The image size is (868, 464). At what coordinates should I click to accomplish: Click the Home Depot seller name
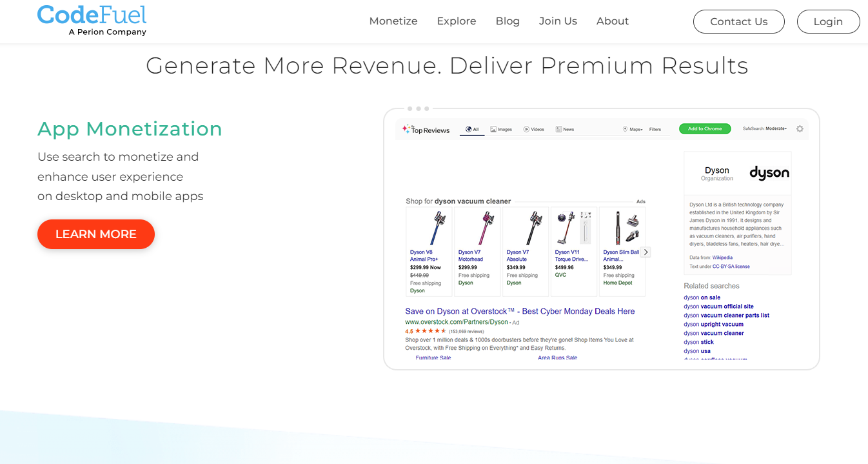tap(618, 283)
